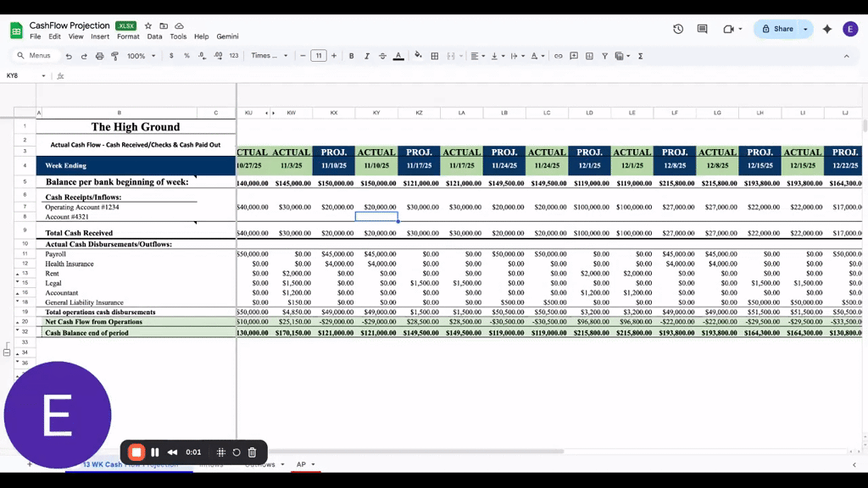Create a filter on the data
Viewport: 868px width, 488px height.
tap(605, 55)
